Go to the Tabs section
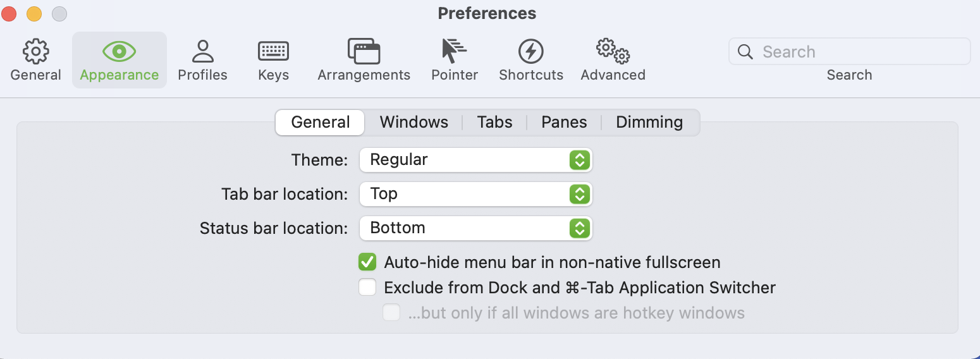This screenshot has height=359, width=980. (x=494, y=123)
